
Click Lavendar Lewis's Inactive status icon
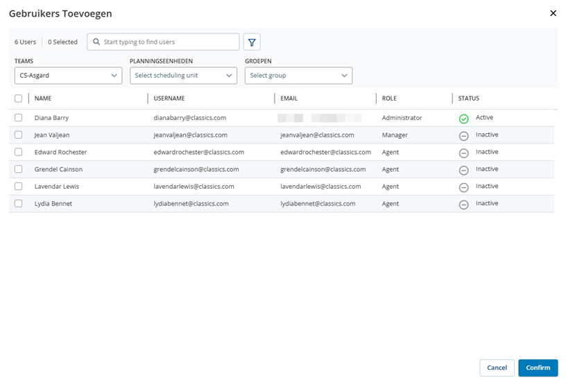[464, 187]
